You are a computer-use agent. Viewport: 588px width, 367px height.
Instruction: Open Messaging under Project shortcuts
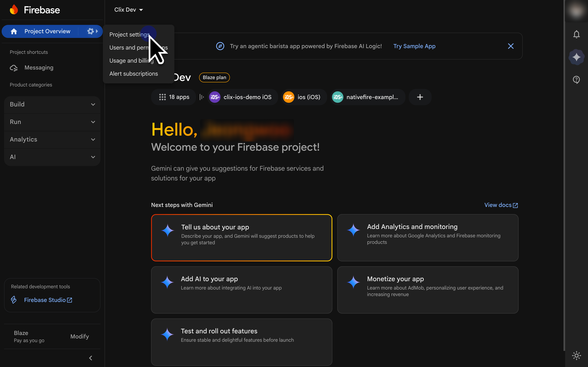pyautogui.click(x=39, y=67)
